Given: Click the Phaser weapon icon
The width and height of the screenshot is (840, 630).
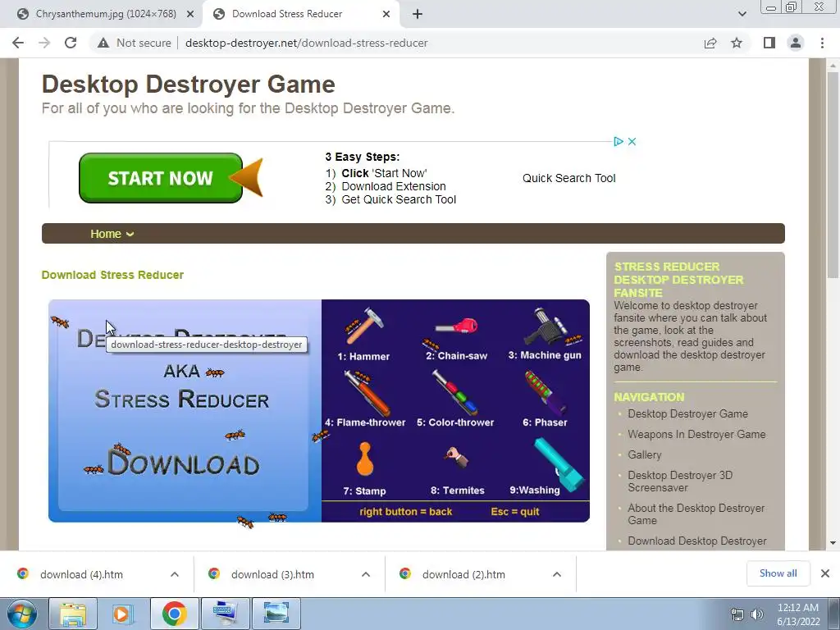Looking at the screenshot, I should (546, 393).
